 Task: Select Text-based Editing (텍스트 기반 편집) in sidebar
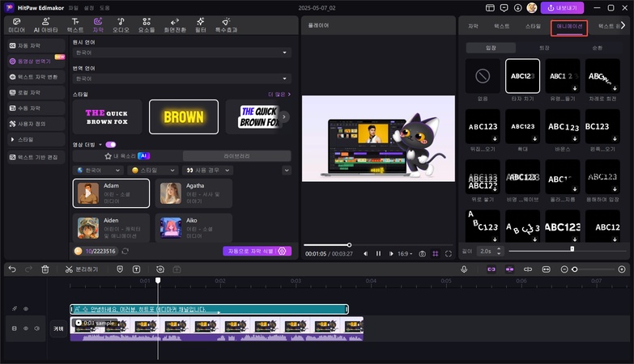[x=36, y=157]
